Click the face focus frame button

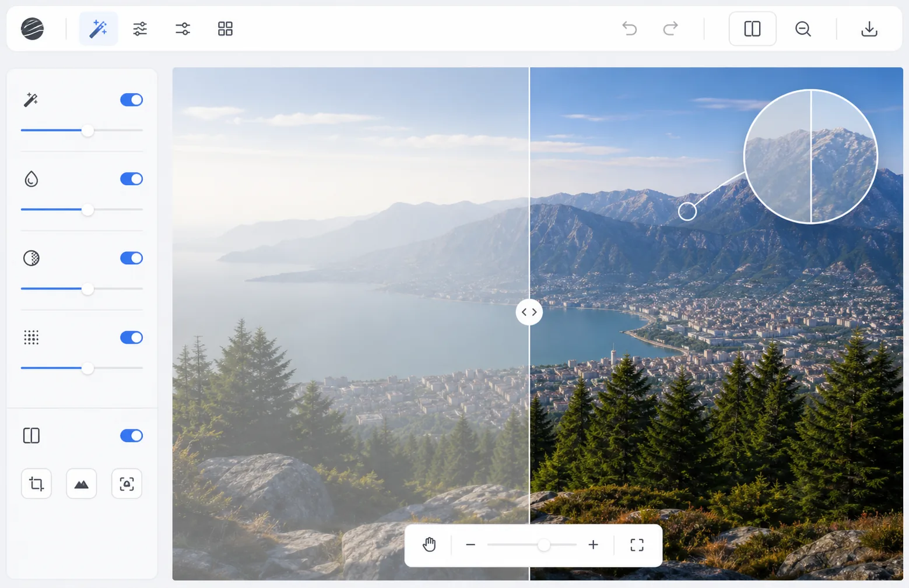pos(127,484)
